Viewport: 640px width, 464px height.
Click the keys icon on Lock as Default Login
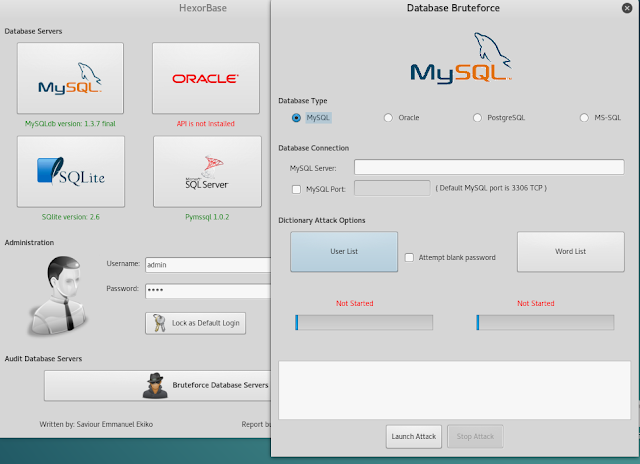159,323
